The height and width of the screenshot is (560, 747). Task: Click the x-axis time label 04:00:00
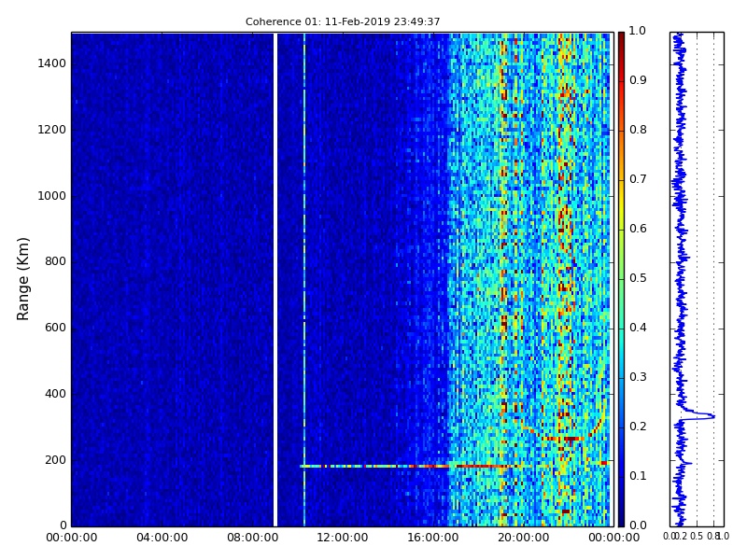162,538
